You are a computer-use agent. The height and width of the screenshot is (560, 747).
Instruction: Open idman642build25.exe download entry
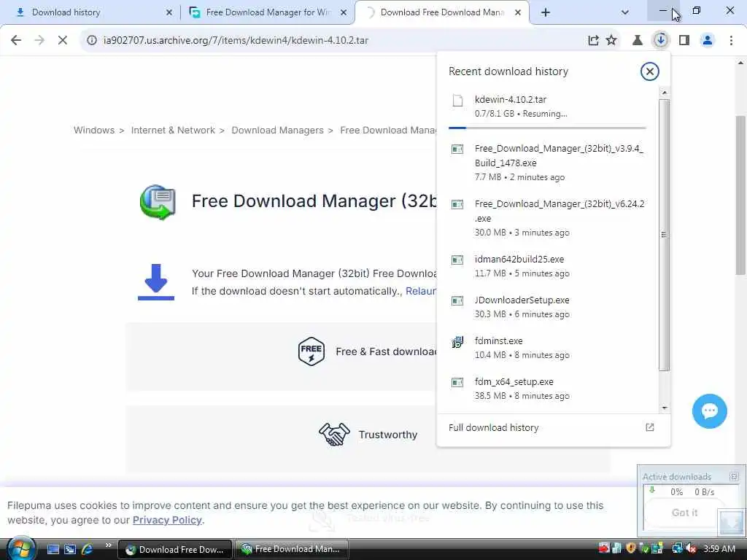(x=547, y=266)
